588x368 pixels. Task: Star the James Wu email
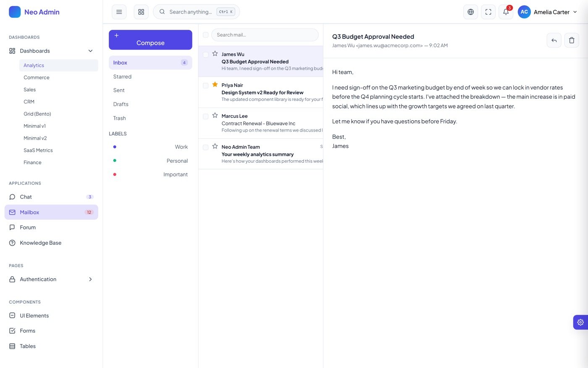point(215,54)
